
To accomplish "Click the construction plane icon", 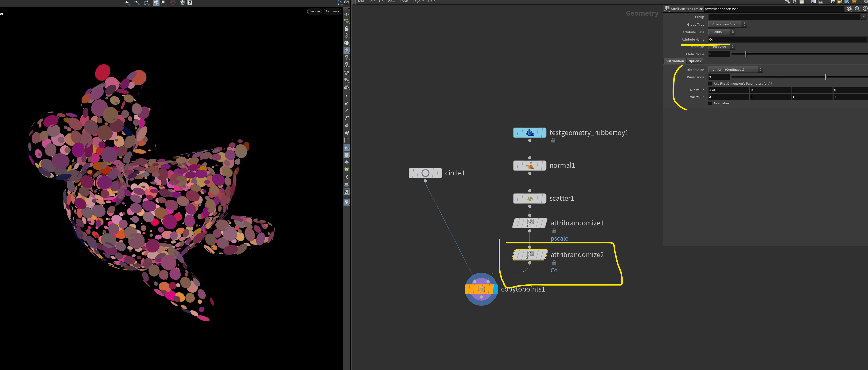I will (346, 21).
